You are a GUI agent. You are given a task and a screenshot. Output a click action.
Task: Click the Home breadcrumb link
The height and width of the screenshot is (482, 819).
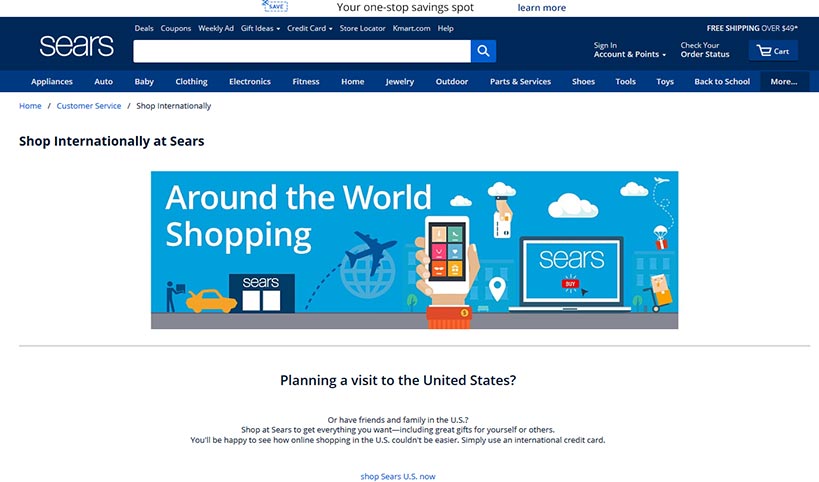pos(30,106)
